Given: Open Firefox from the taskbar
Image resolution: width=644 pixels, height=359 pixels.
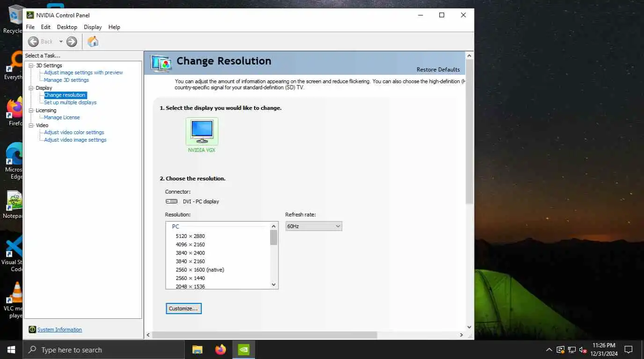Looking at the screenshot, I should (220, 350).
